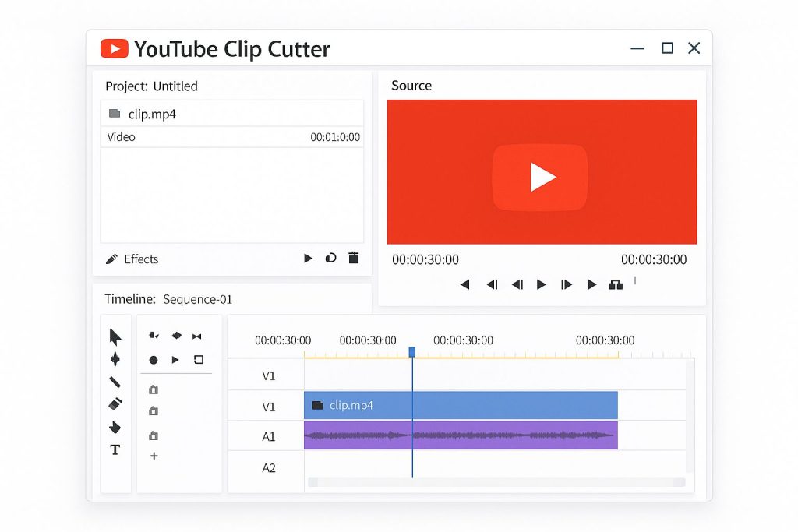Open the Effects label in Project panel
The width and height of the screenshot is (798, 532).
pyautogui.click(x=141, y=259)
